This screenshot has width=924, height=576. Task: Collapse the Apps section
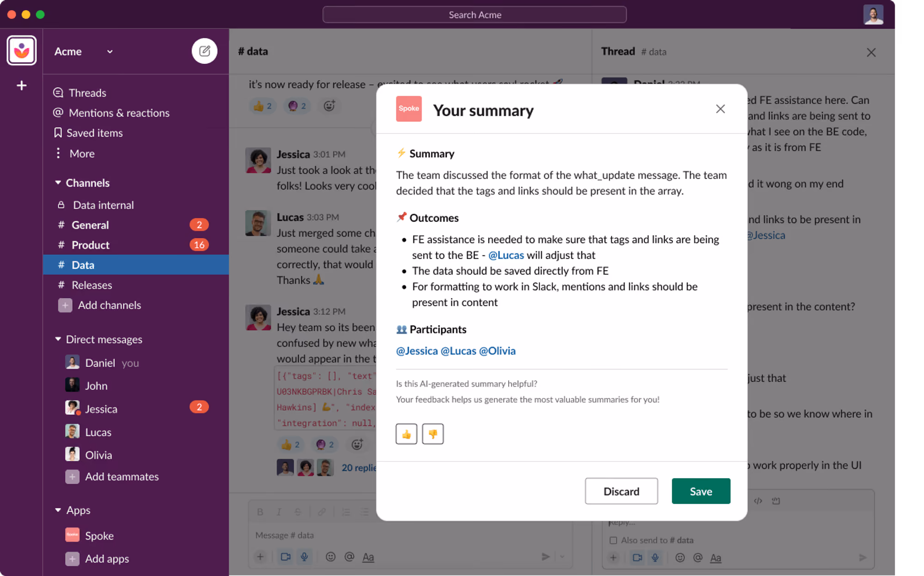(x=58, y=510)
